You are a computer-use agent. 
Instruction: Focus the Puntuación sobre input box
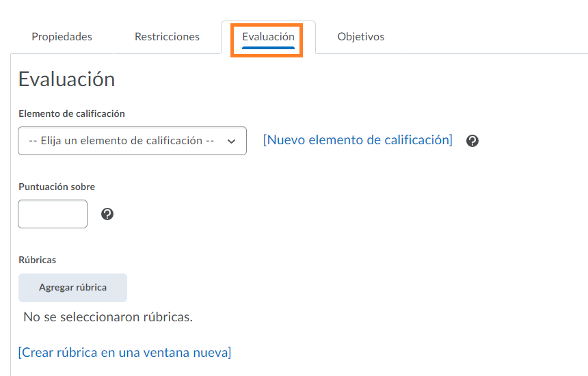point(53,214)
